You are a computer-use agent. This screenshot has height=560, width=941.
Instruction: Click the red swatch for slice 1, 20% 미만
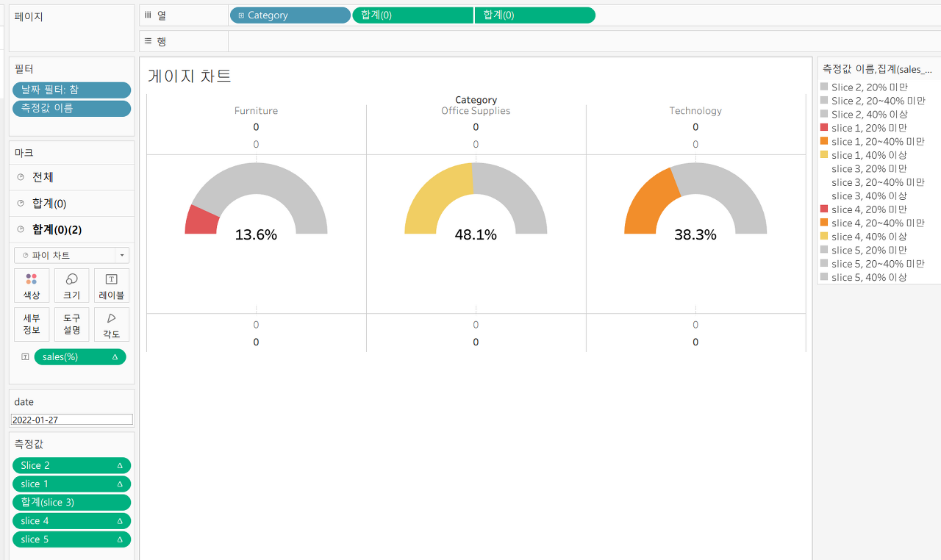coord(824,128)
